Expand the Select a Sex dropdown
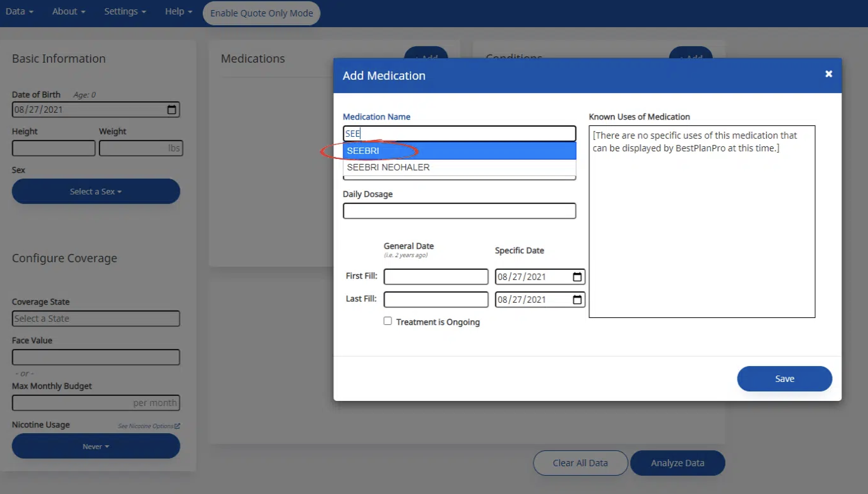 pos(96,191)
